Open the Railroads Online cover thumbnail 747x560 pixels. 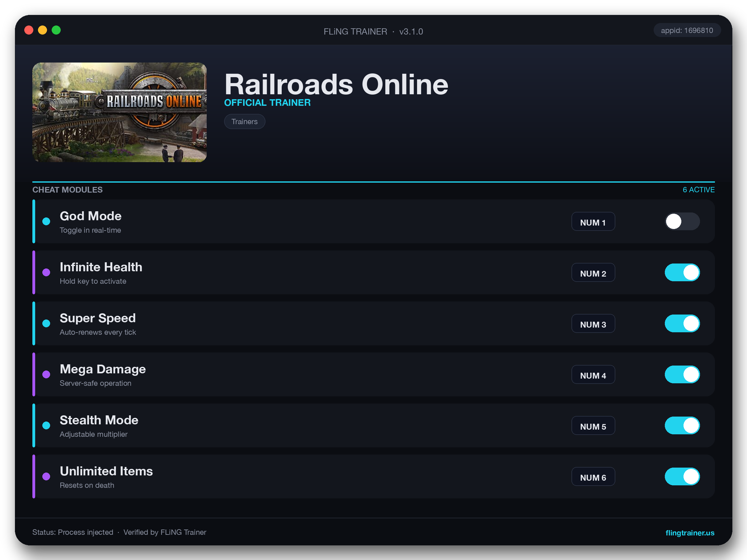point(120,112)
